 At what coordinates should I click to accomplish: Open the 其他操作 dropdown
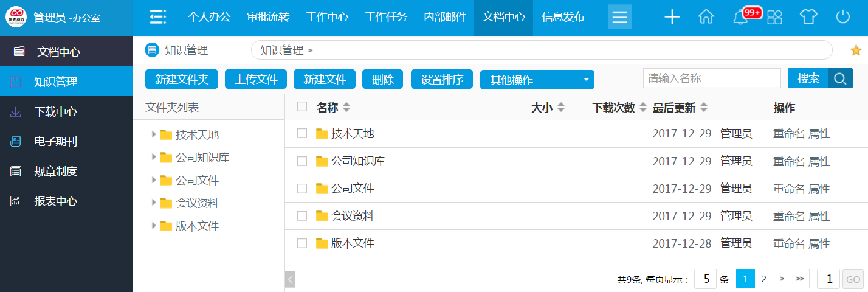[x=537, y=80]
